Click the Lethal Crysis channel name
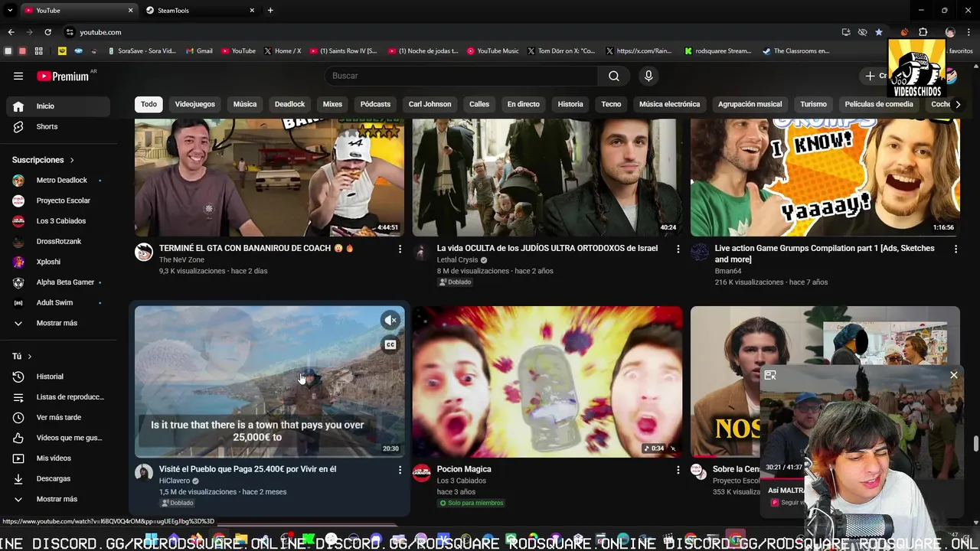The image size is (980, 551). click(x=457, y=259)
